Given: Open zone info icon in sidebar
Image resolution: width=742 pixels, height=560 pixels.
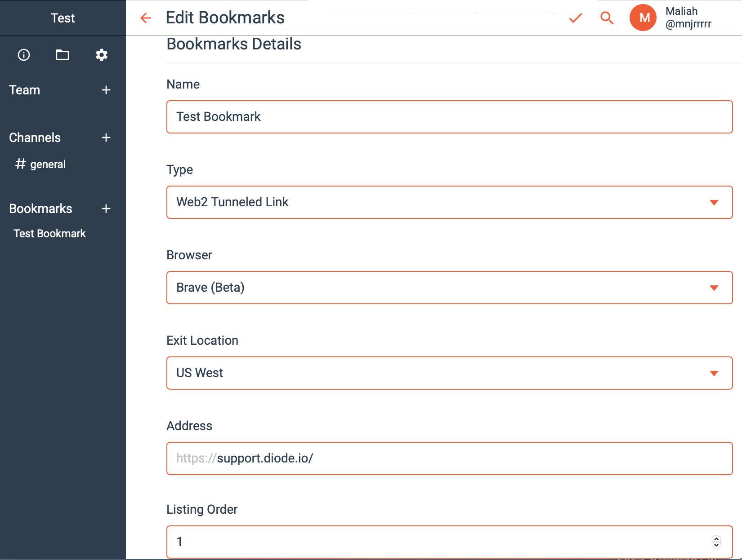Looking at the screenshot, I should tap(24, 55).
